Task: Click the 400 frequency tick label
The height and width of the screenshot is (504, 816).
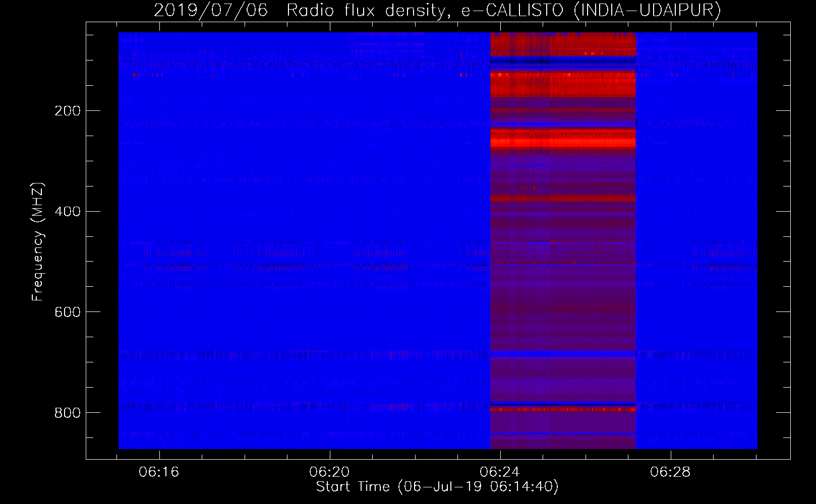Action: point(67,212)
